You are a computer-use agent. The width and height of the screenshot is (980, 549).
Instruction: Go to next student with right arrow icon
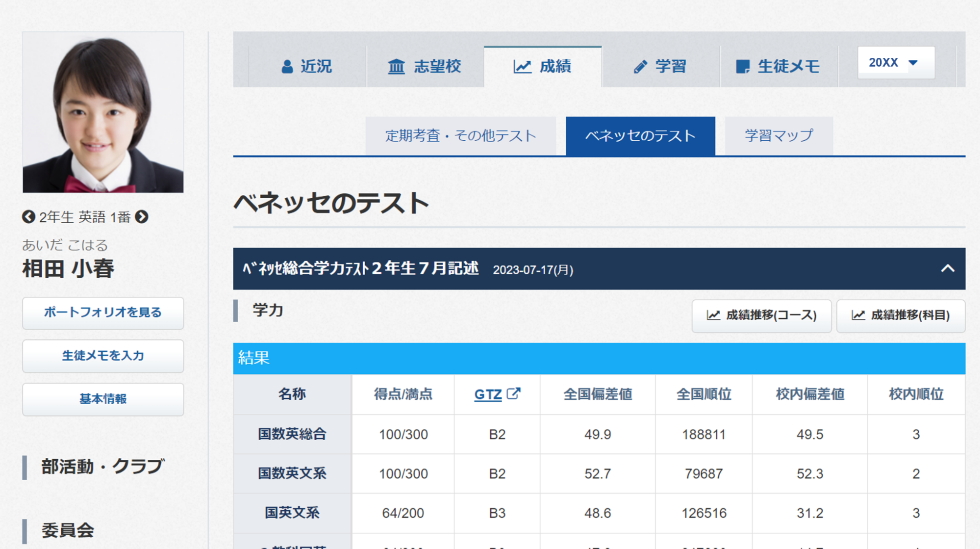coord(142,217)
